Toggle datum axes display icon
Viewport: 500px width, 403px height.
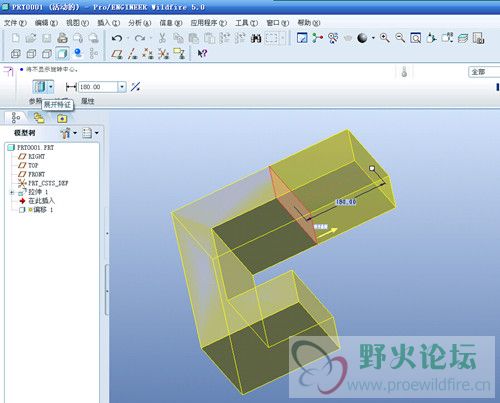tap(132, 53)
